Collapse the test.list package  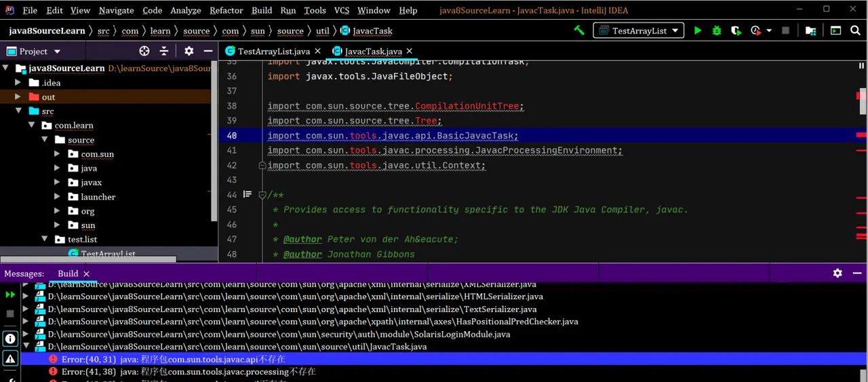pyautogui.click(x=44, y=240)
